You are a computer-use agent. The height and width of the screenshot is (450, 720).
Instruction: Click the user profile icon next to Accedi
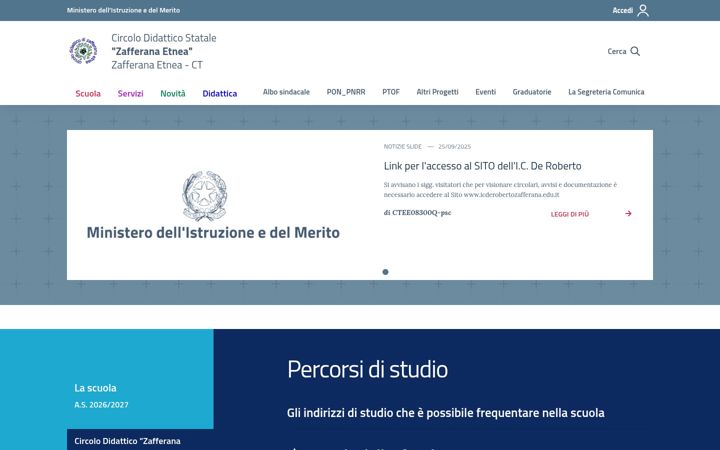[643, 10]
